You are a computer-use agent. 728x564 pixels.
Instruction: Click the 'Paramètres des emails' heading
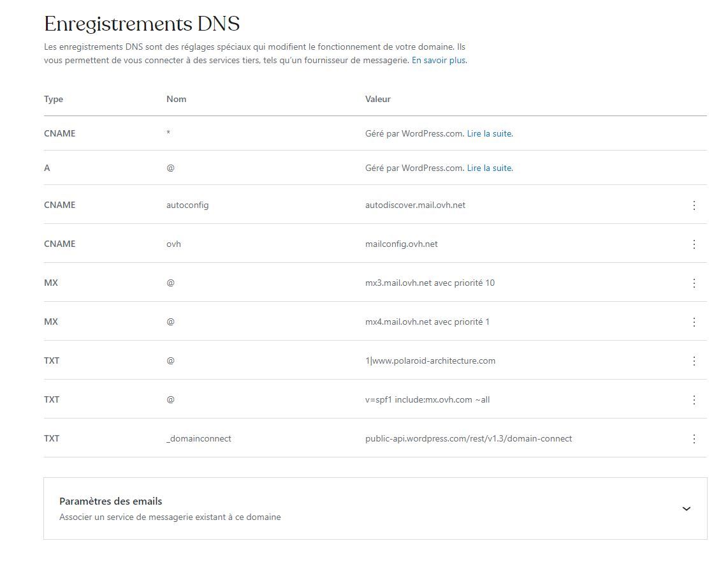tap(110, 501)
